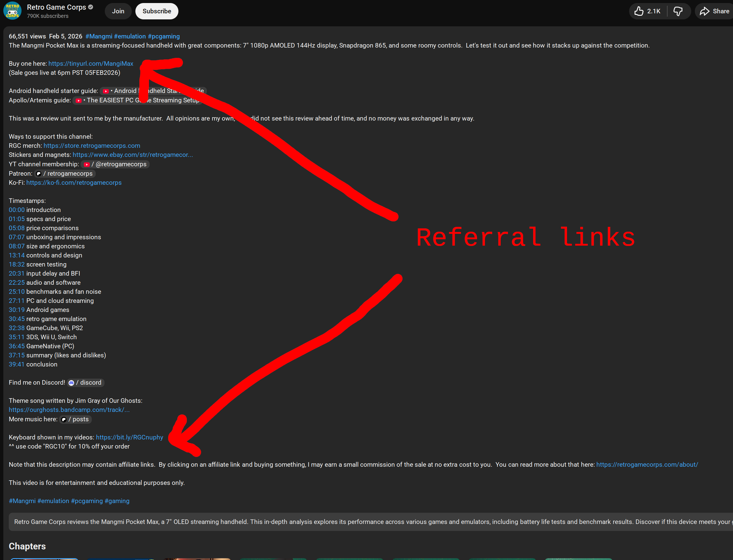The image size is (733, 560).
Task: Open the Discord link chip
Action: pyautogui.click(x=86, y=383)
